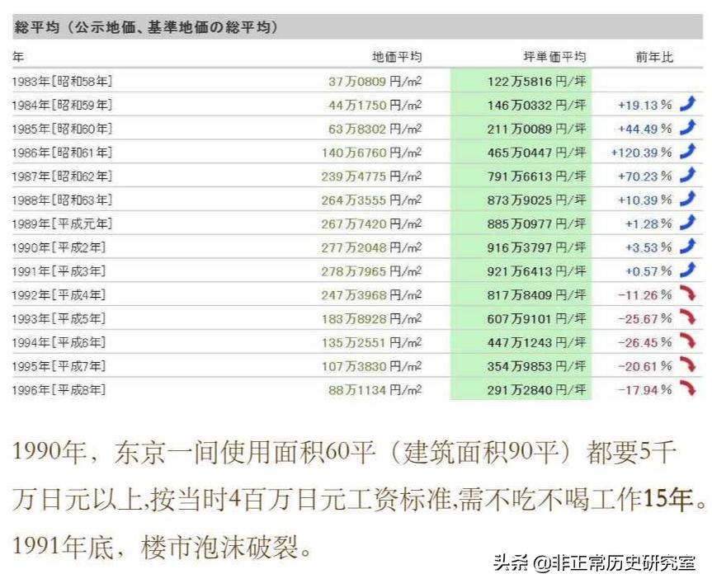Select the 1986年[昭和61年] row label
This screenshot has height=588, width=712.
[62, 153]
